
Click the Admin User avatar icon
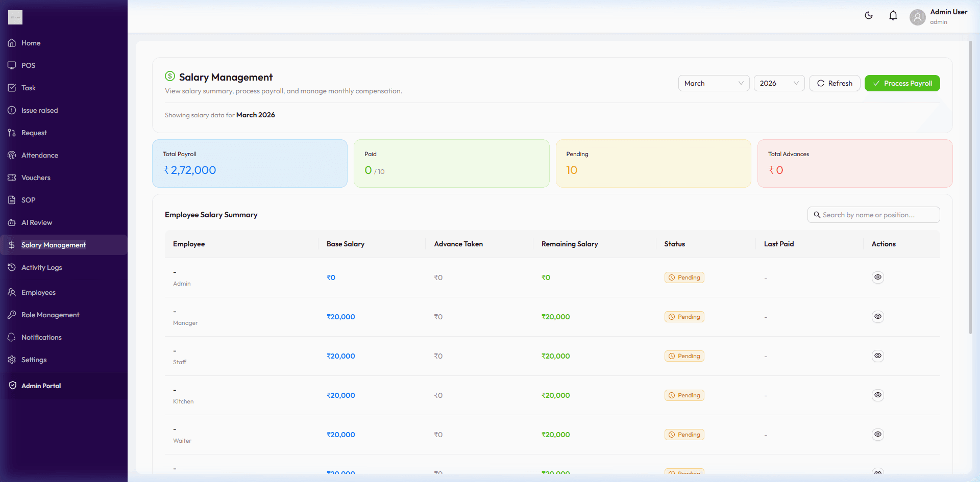917,17
